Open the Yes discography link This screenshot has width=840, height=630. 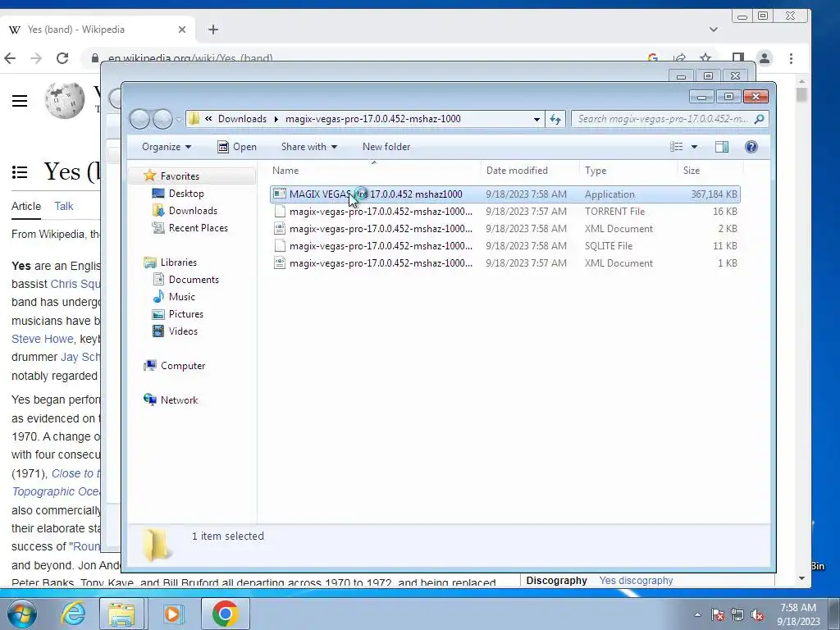click(x=636, y=580)
